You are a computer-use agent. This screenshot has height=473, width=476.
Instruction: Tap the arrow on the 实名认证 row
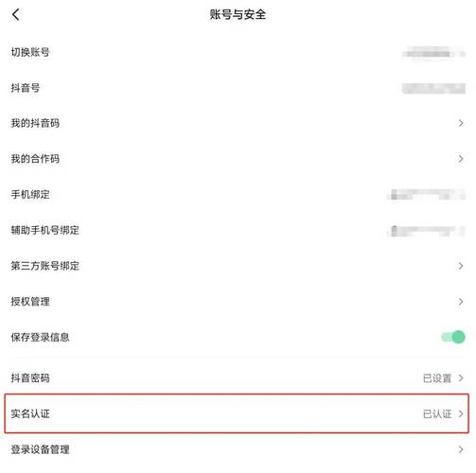point(461,413)
